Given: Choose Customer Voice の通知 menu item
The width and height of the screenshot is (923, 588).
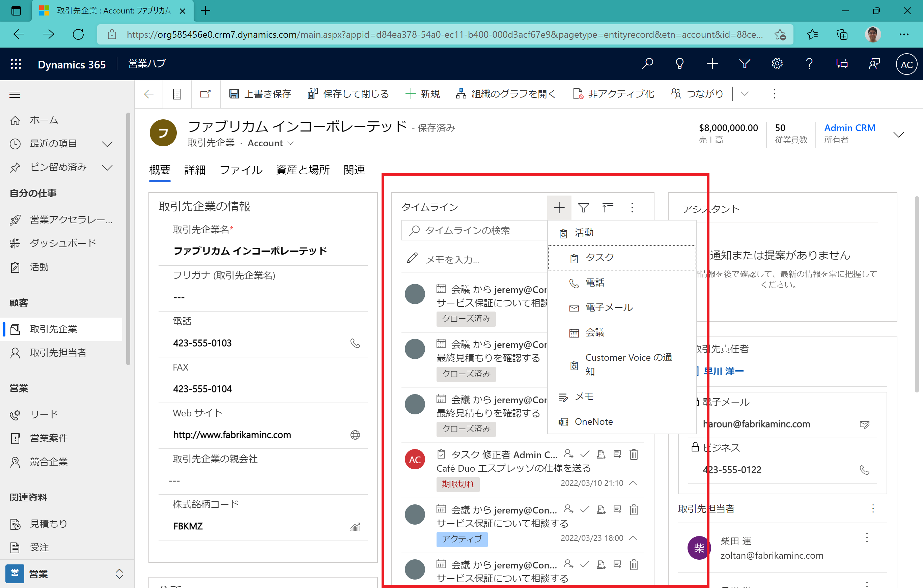Looking at the screenshot, I should click(x=622, y=364).
